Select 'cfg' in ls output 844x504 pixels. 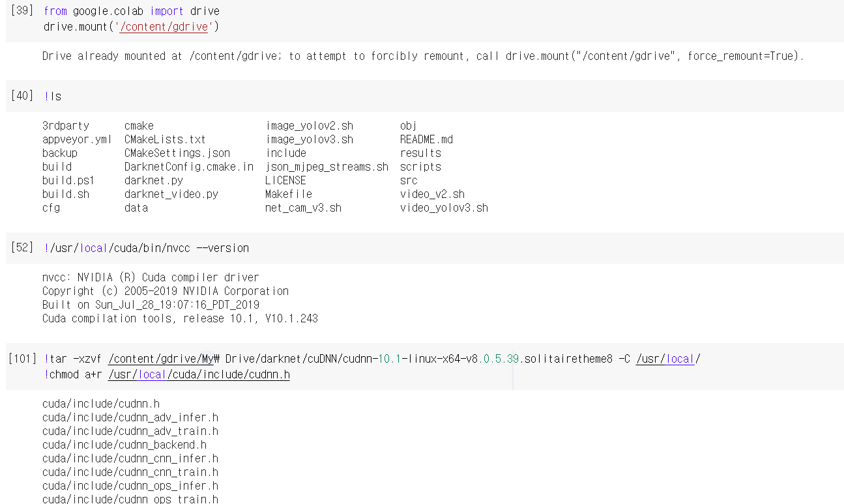coord(51,208)
